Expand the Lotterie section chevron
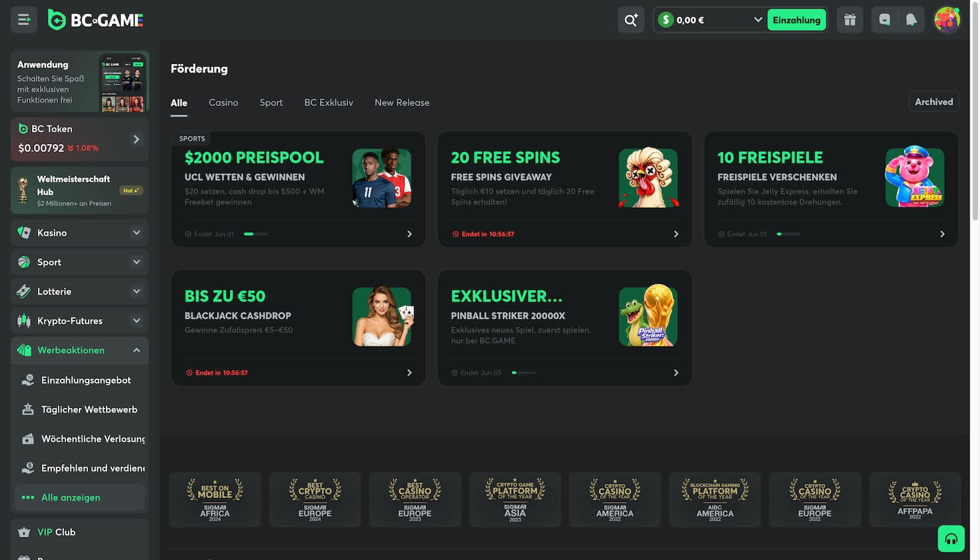This screenshot has height=560, width=980. pos(137,291)
